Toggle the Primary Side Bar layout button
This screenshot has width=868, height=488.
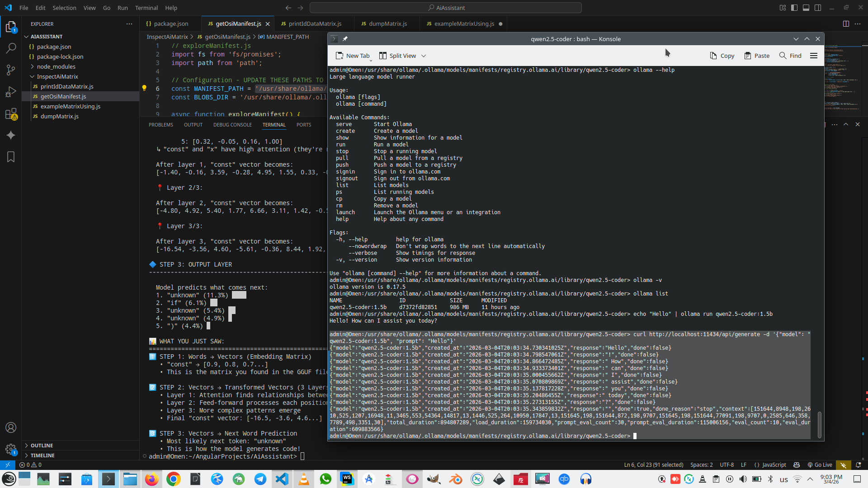pos(794,8)
